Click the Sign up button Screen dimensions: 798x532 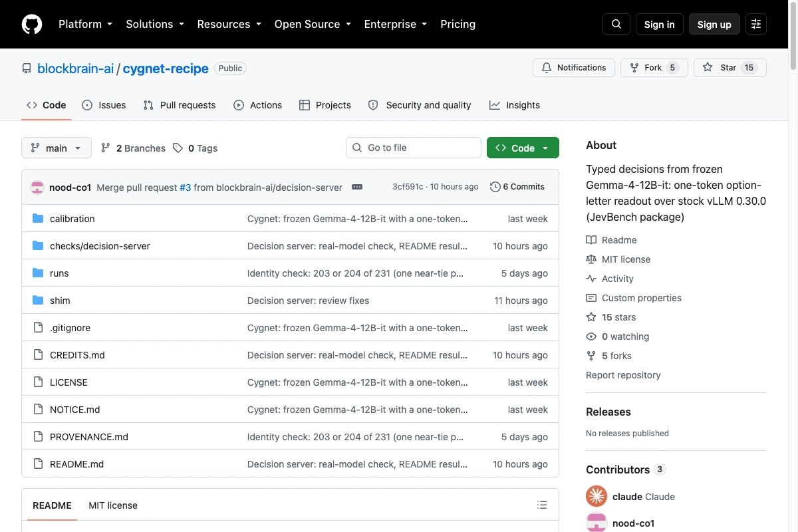(x=714, y=24)
